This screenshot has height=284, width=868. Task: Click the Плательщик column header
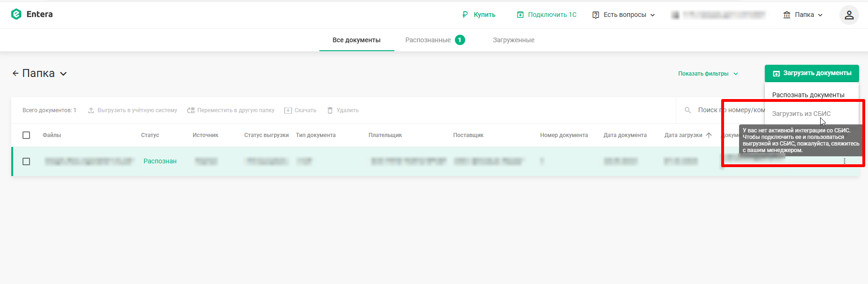click(385, 135)
